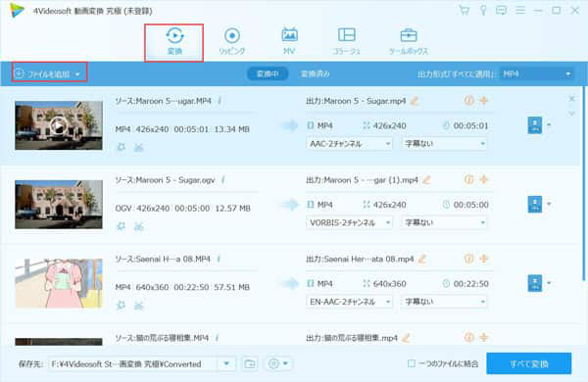Select the Maroon 5 Sugar.ogv thumbnail

[x=59, y=205]
